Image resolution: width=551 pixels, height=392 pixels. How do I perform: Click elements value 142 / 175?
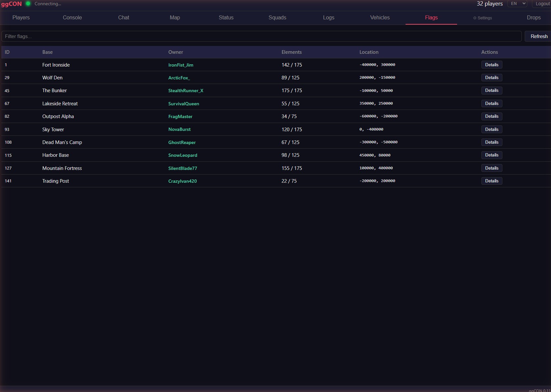coord(292,65)
